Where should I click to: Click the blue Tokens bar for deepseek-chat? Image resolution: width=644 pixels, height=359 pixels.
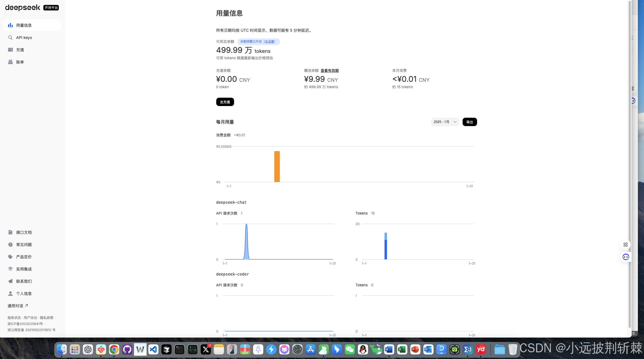tap(386, 246)
